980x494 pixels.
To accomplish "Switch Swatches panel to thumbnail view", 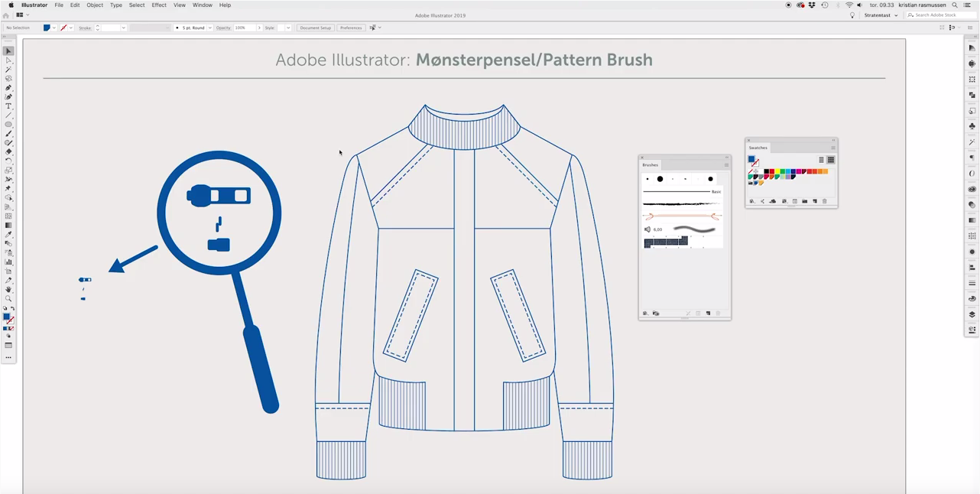I will (831, 160).
